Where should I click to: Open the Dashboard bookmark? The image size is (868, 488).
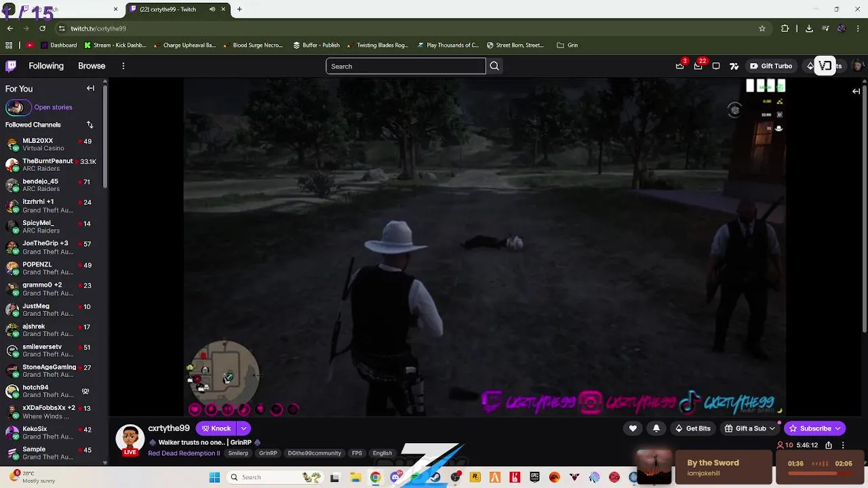[58, 45]
